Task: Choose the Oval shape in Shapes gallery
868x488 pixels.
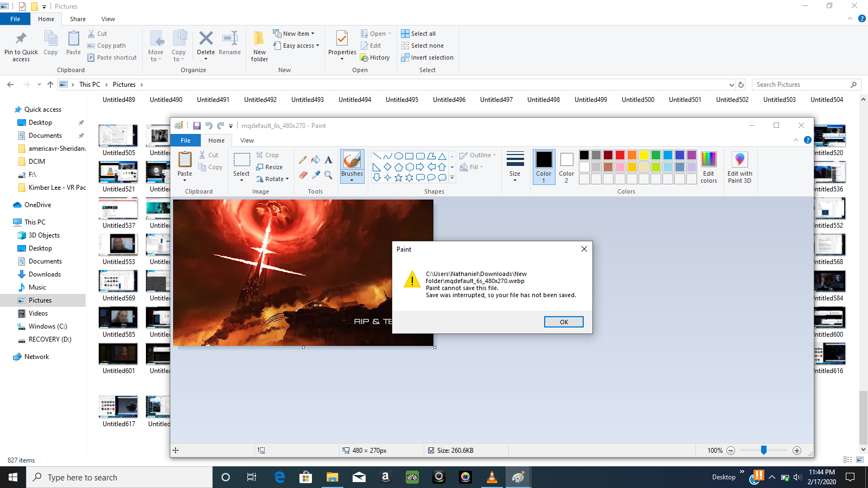Action: click(x=398, y=156)
